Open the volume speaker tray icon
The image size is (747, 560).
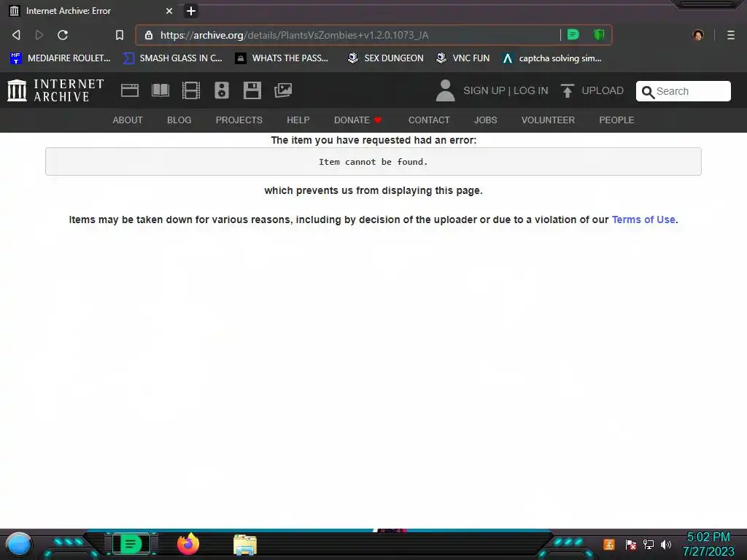(666, 544)
